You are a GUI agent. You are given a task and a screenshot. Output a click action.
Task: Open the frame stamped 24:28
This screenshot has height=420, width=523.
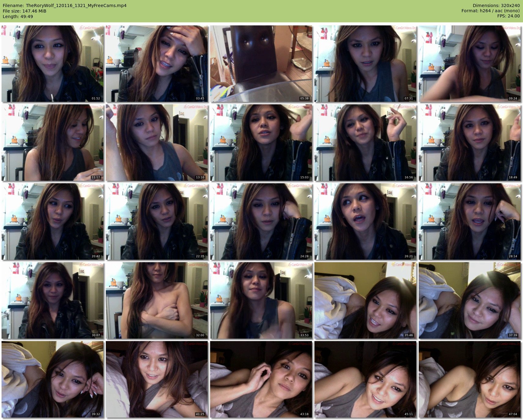coord(261,221)
